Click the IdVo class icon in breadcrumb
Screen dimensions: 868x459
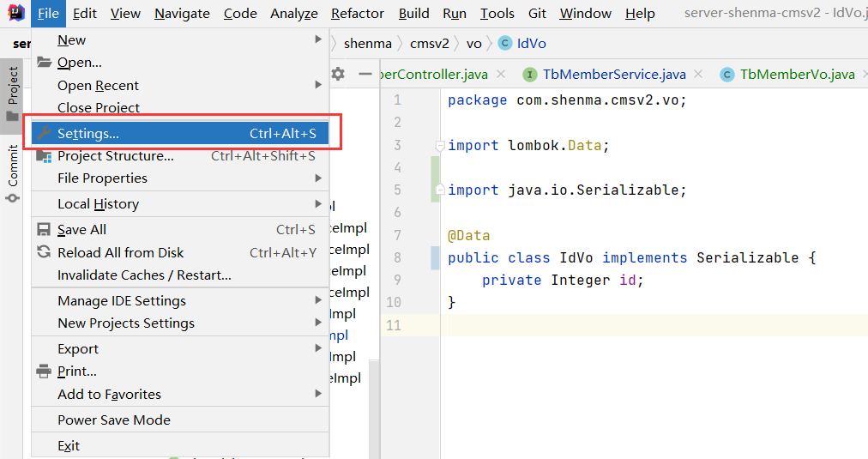pos(505,43)
